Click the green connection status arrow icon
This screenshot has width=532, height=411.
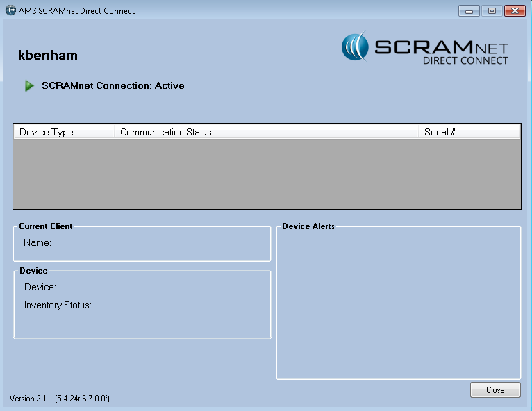29,86
